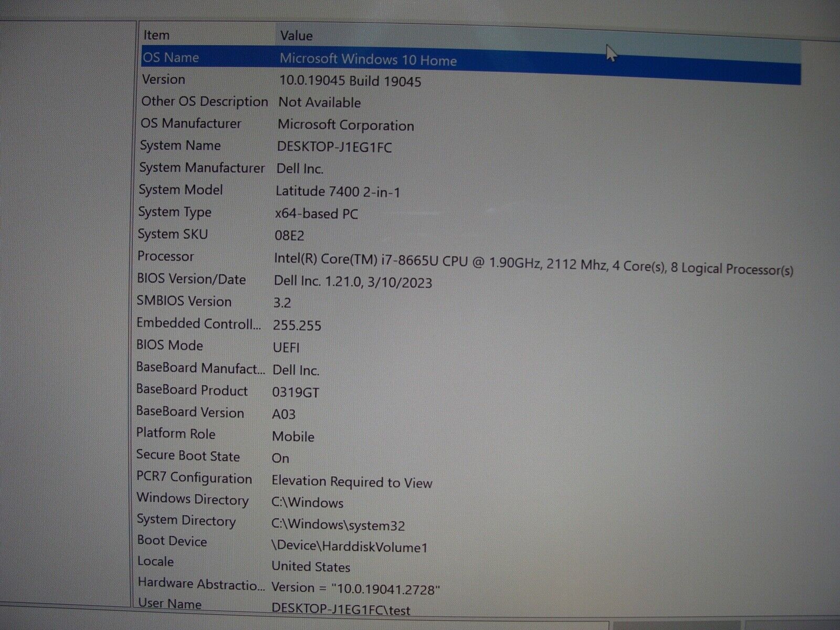Click the \Device\HarddiskVolume1 value
The height and width of the screenshot is (630, 840).
pyautogui.click(x=350, y=547)
